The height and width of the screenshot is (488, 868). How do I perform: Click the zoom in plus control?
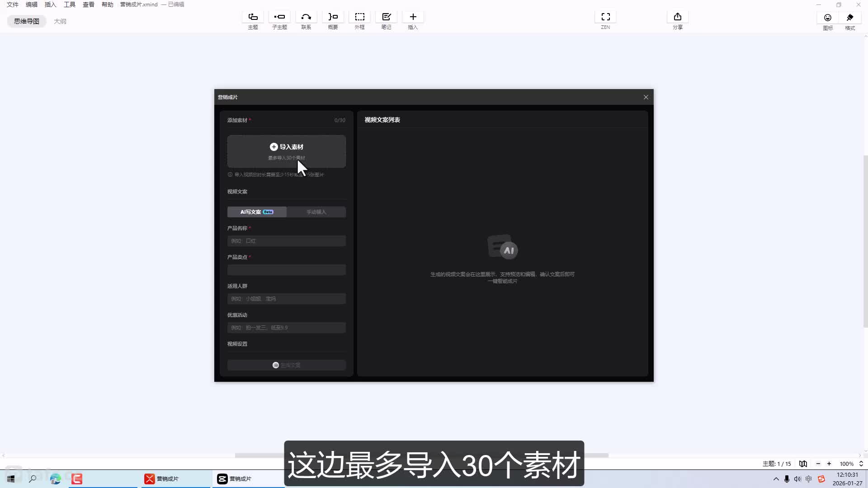coord(830,464)
